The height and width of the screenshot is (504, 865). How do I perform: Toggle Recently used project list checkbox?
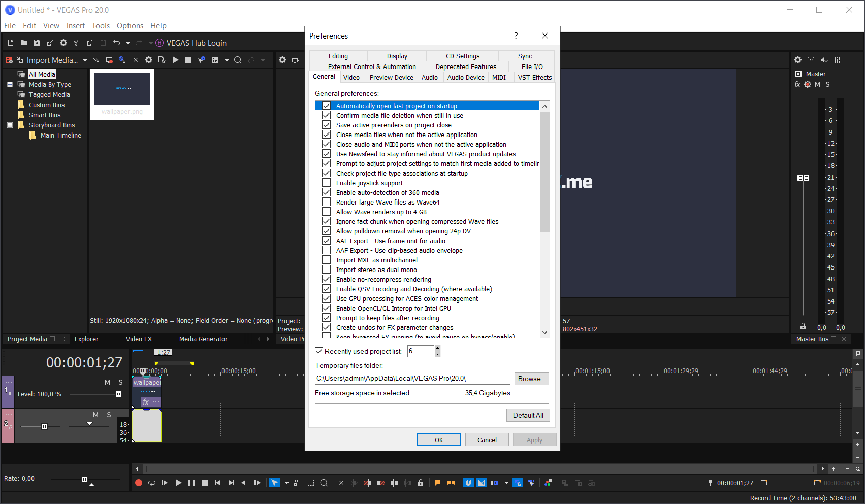click(319, 351)
